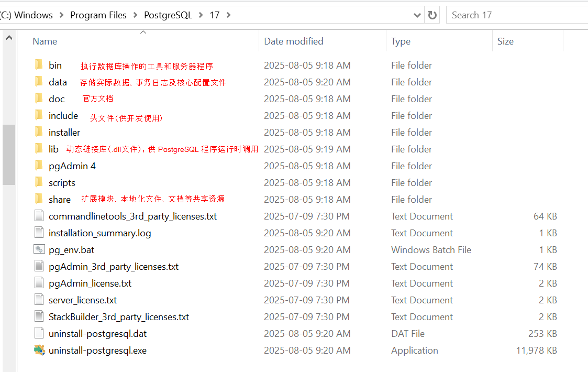Click the navigation pane scrollbar thumb
Viewport: 588px width, 372px height.
tap(9, 155)
